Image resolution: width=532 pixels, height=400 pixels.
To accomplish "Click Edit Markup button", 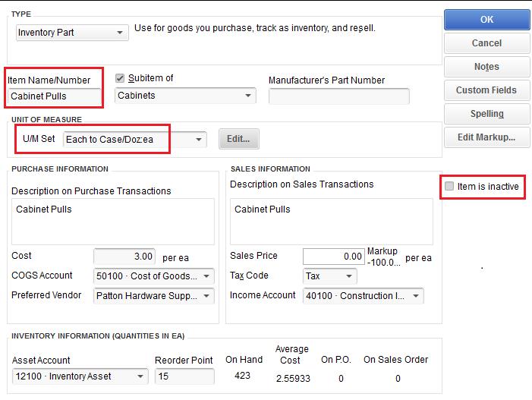I will [x=486, y=137].
